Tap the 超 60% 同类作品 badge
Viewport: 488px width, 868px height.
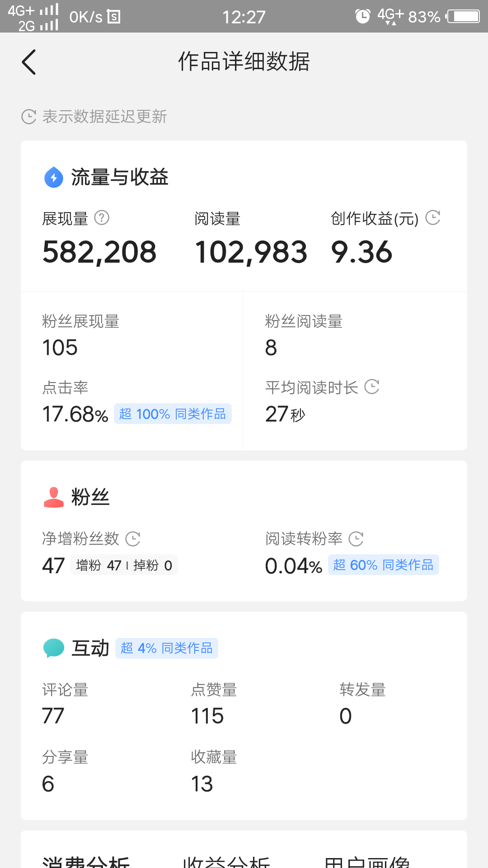[x=383, y=565]
